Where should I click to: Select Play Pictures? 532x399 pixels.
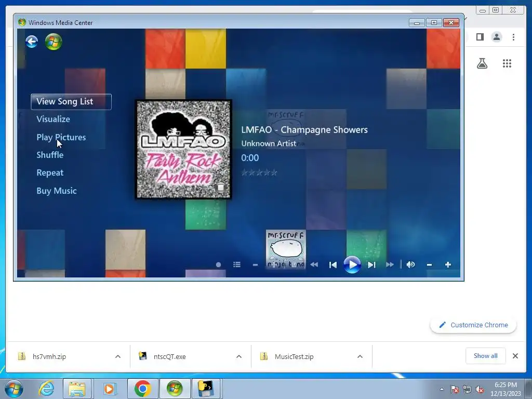pos(61,137)
